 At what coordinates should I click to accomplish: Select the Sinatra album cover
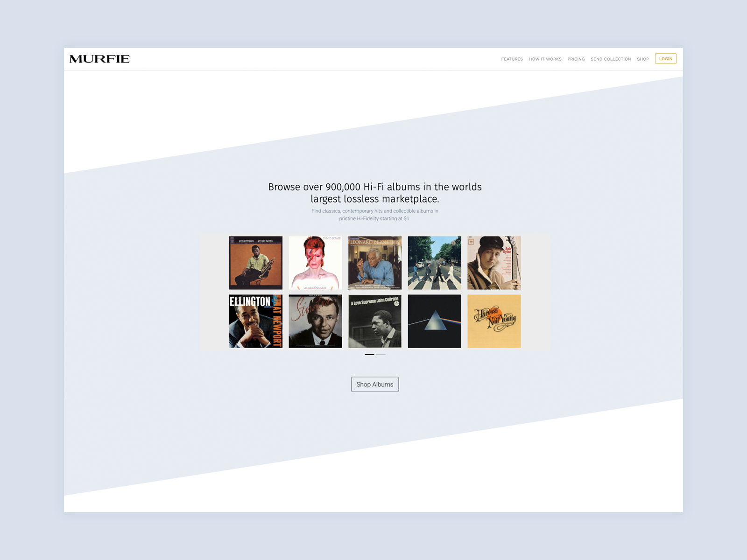(x=315, y=321)
